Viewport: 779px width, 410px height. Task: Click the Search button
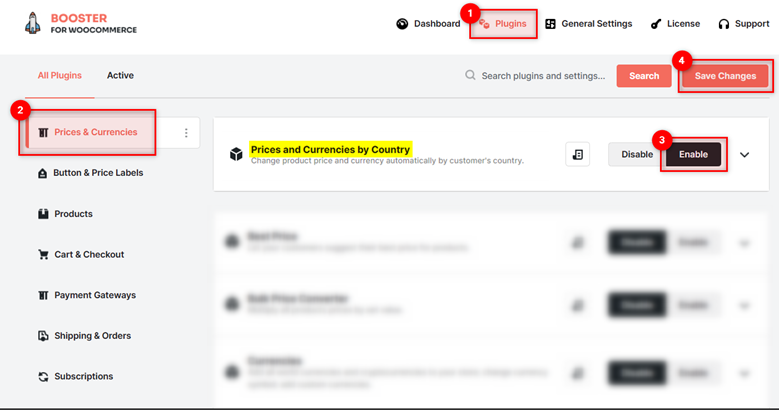[x=644, y=76]
